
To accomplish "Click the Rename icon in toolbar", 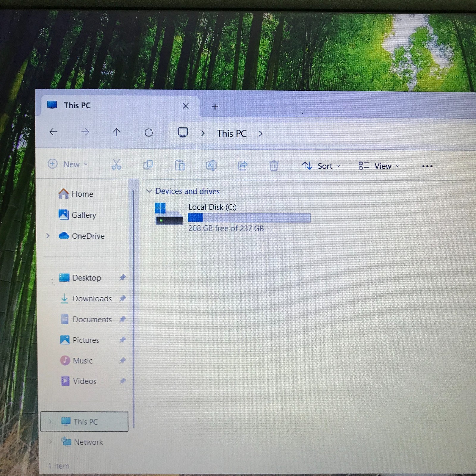I will tap(211, 165).
